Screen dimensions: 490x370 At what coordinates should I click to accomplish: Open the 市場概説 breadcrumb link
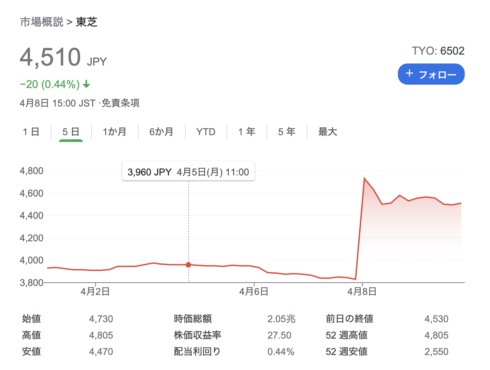coord(42,22)
